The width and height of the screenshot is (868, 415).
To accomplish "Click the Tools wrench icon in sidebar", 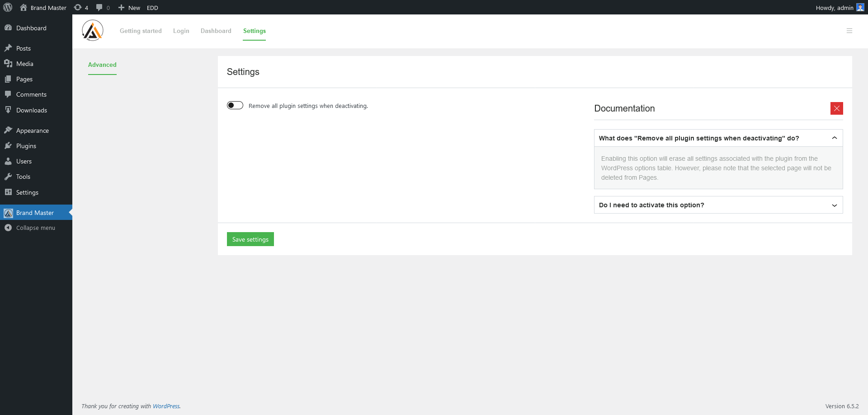I will coord(9,176).
